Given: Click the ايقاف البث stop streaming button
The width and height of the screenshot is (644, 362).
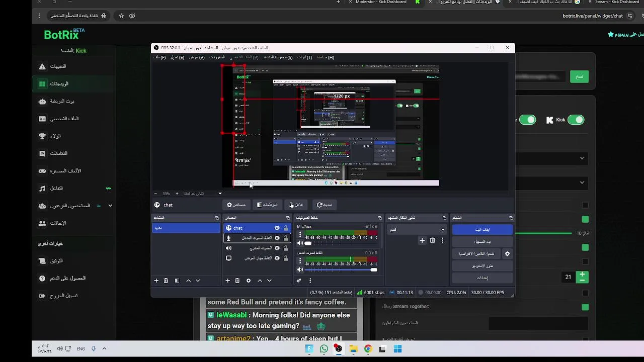Looking at the screenshot, I should click(482, 229).
